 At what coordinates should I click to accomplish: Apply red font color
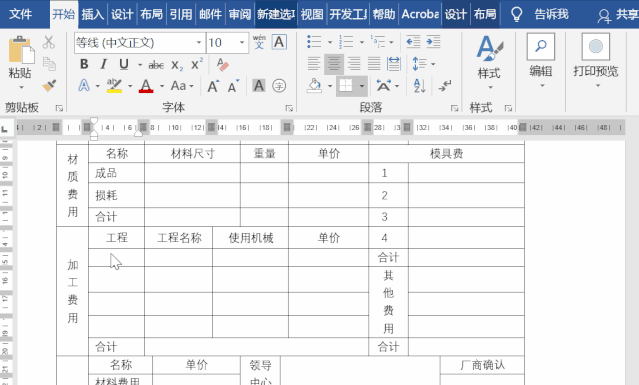pyautogui.click(x=146, y=86)
